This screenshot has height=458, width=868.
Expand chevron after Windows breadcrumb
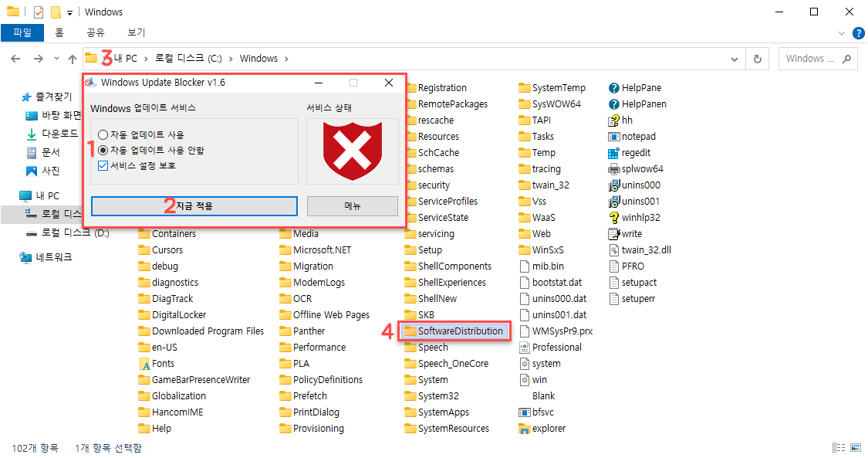click(286, 59)
